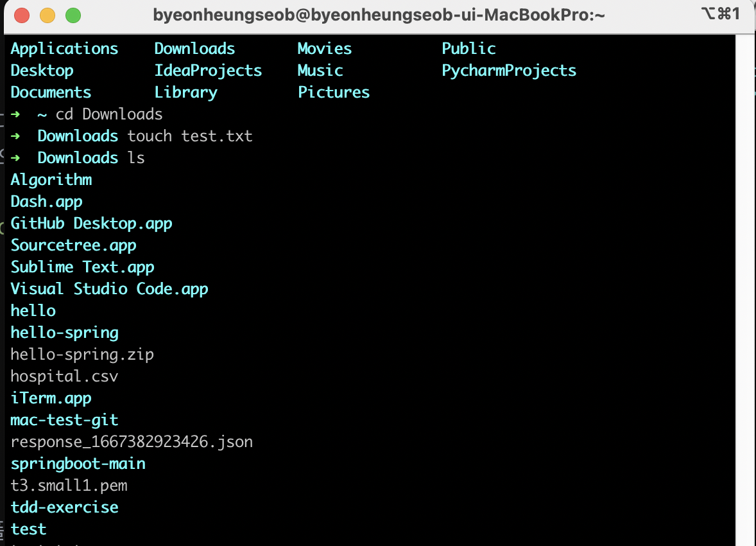The image size is (756, 546).
Task: Click the 'touch test.txt' command text
Action: [x=189, y=136]
